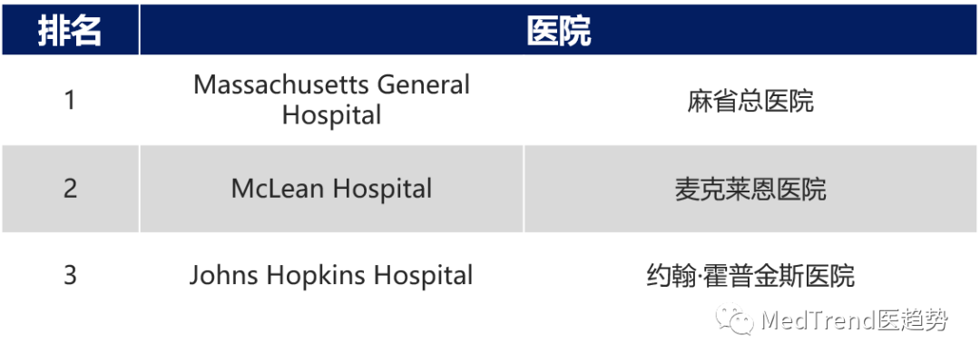980x363 pixels.
Task: Click the word Hopkins in row three
Action: point(315,275)
